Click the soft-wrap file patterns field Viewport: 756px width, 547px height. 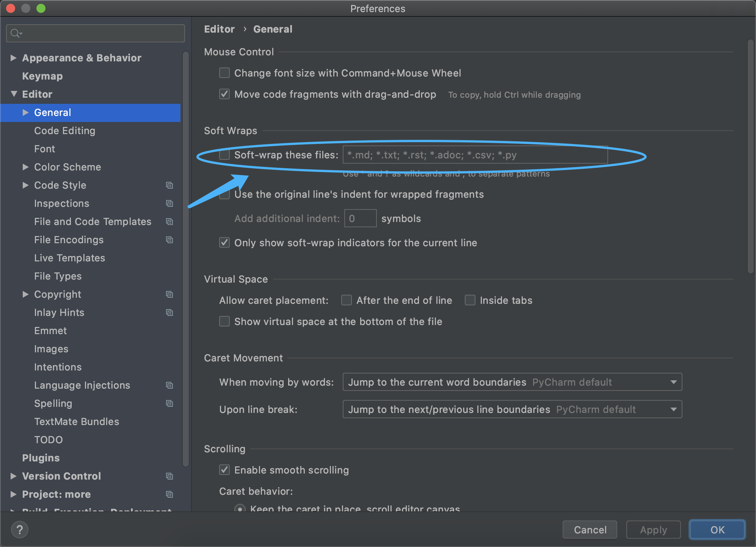[x=475, y=155]
